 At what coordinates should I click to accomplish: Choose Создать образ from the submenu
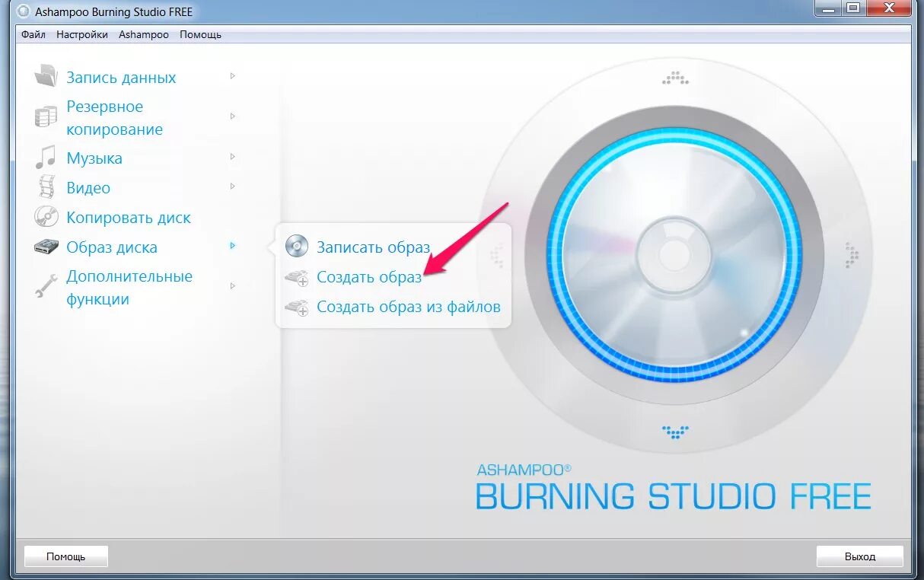369,277
